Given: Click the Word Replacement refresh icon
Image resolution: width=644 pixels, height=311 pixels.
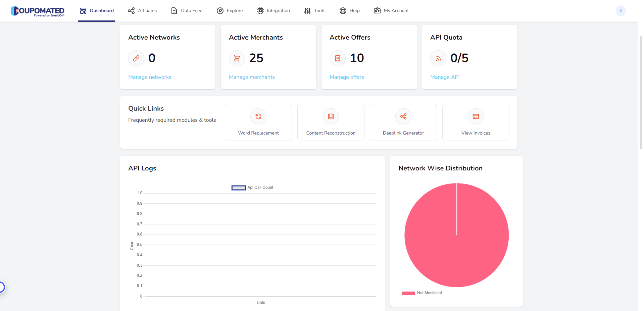Looking at the screenshot, I should pos(258,116).
